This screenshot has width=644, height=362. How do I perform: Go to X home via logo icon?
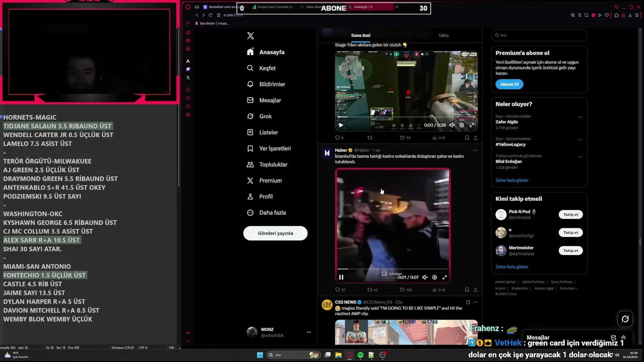click(x=251, y=36)
